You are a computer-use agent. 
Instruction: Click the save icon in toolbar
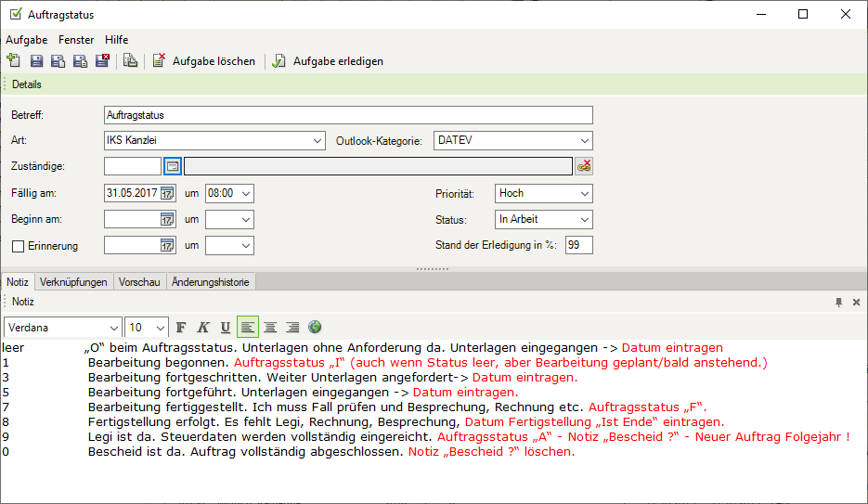[x=36, y=61]
